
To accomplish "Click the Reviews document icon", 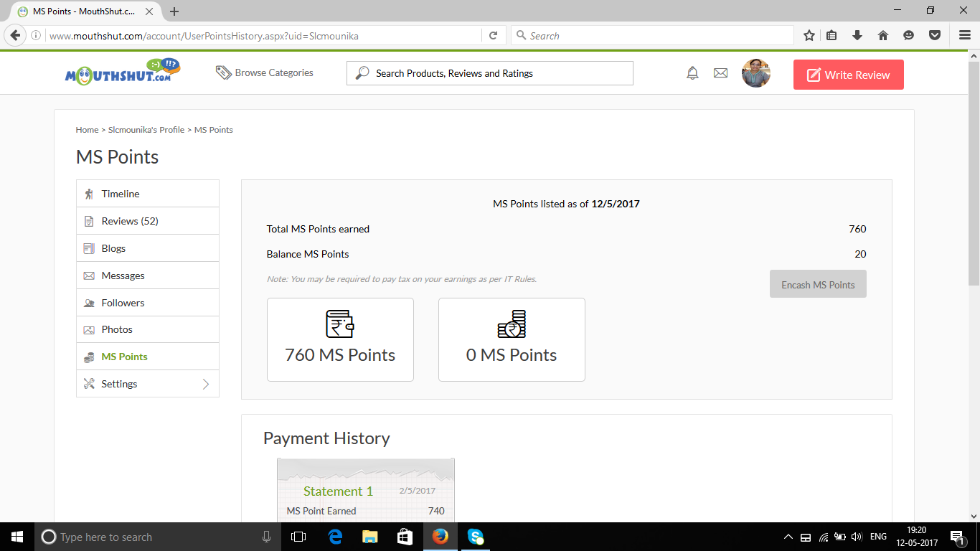I will 89,221.
